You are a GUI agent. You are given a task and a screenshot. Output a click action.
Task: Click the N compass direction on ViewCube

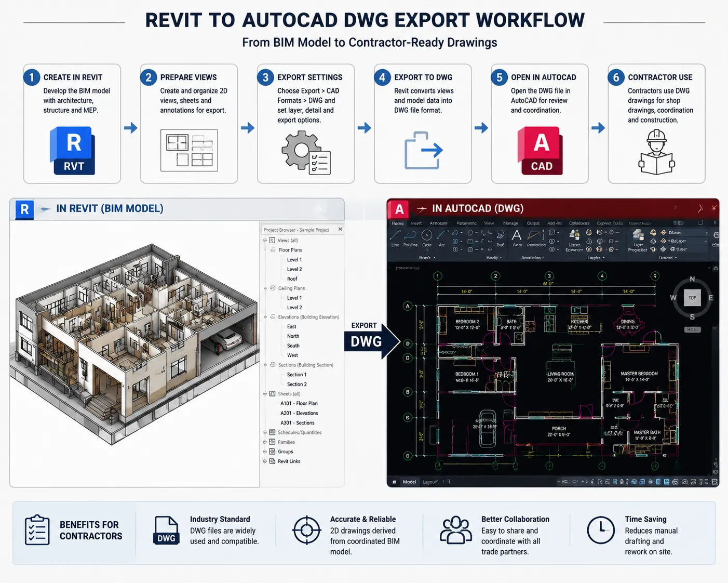pyautogui.click(x=692, y=280)
